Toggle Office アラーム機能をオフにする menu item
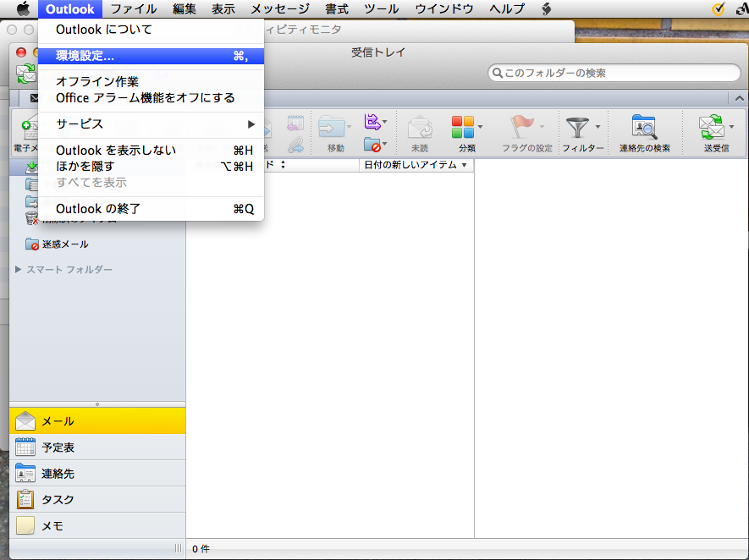Viewport: 749px width, 560px height. pos(145,98)
